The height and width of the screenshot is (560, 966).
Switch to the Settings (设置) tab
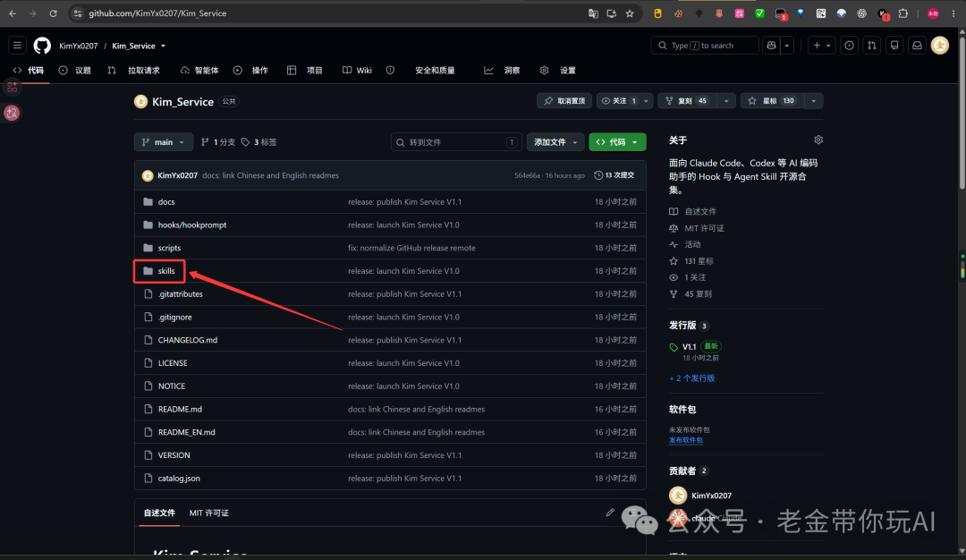coord(558,71)
